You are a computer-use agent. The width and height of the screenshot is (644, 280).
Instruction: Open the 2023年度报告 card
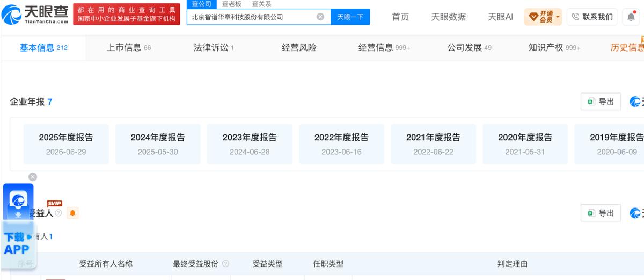[x=250, y=144]
